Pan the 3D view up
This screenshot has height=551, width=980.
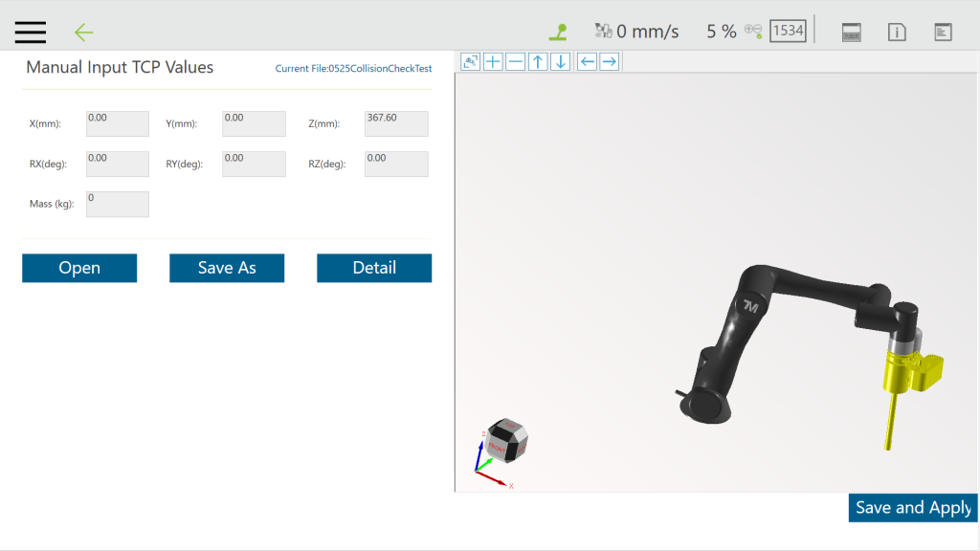click(x=538, y=61)
